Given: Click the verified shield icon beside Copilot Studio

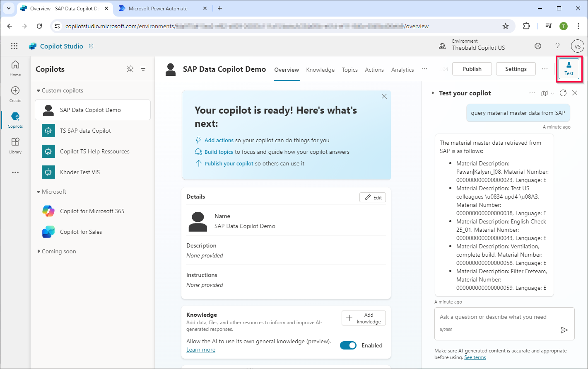Looking at the screenshot, I should point(91,46).
